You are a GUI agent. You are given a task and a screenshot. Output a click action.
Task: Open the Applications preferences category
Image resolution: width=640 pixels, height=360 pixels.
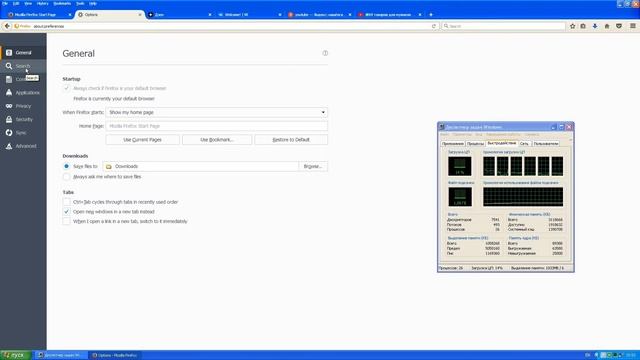(23, 93)
